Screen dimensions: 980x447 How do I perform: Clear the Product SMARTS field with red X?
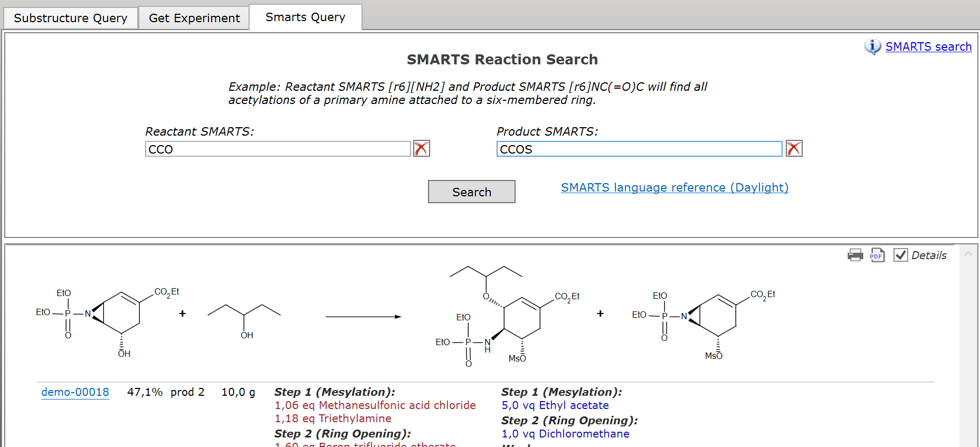click(x=794, y=149)
